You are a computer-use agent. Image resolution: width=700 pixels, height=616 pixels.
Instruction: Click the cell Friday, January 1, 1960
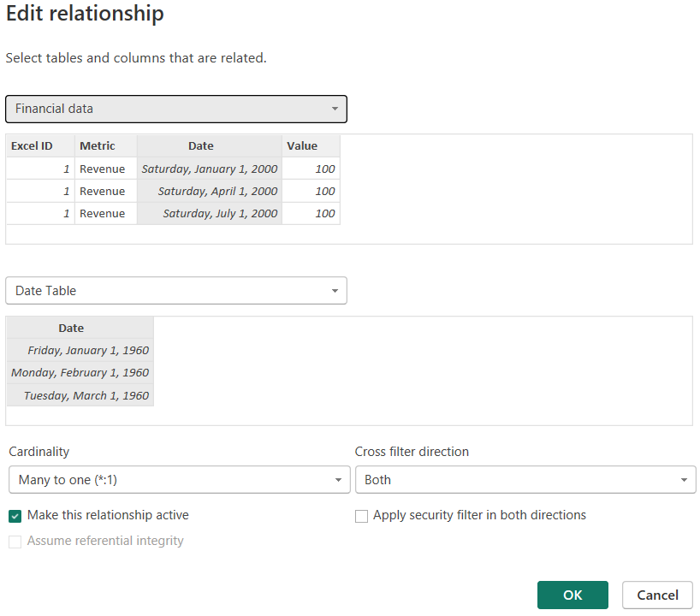[x=80, y=351]
